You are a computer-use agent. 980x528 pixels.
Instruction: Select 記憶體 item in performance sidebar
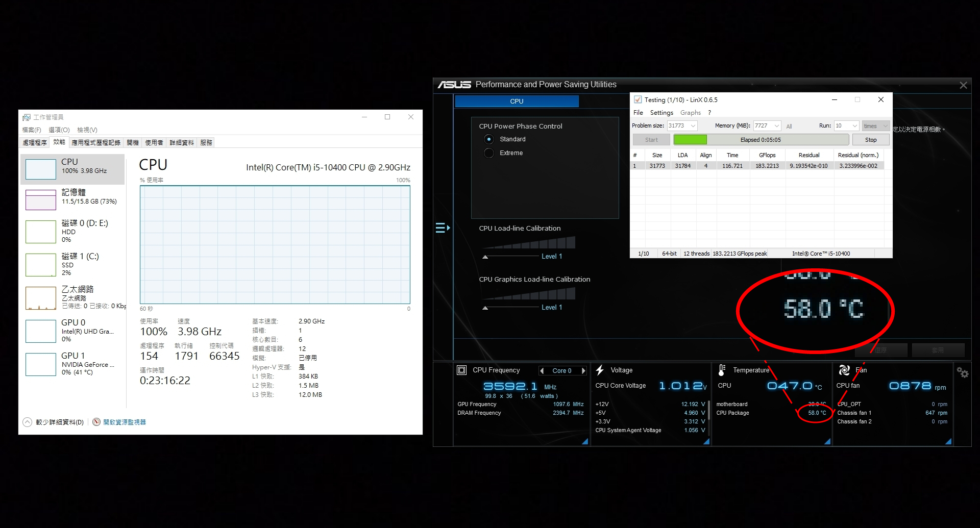click(72, 199)
